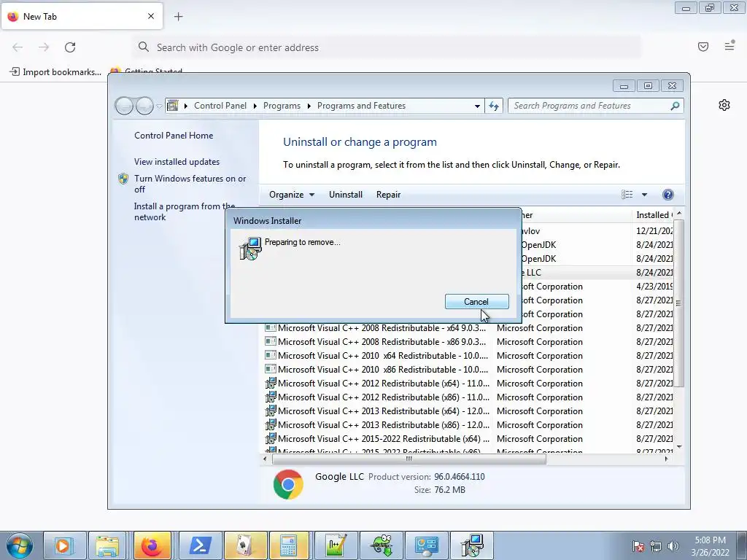This screenshot has height=560, width=747.
Task: Reload the page in Firefox
Action: pyautogui.click(x=70, y=47)
